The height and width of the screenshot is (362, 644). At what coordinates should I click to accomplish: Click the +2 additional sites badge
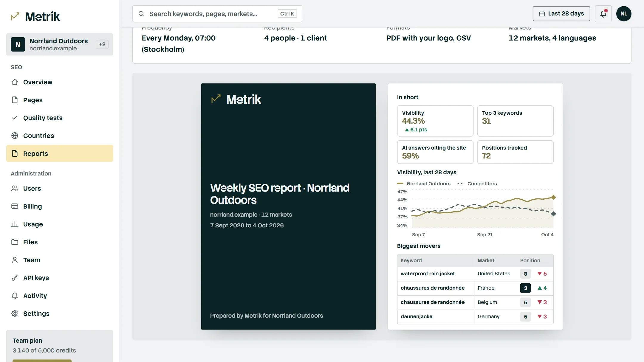coord(102,44)
